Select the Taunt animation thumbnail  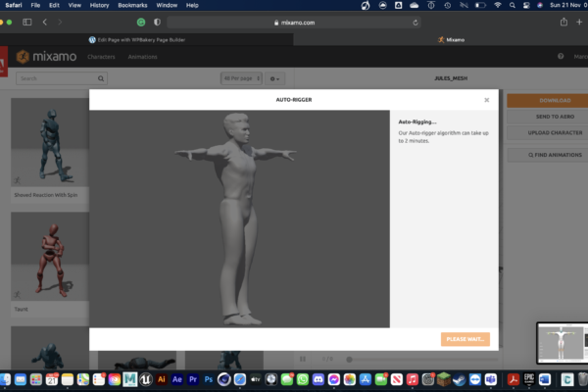point(50,256)
